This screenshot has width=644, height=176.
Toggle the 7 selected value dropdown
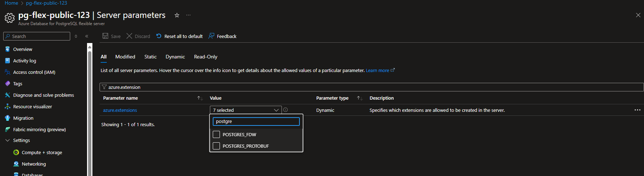(246, 110)
